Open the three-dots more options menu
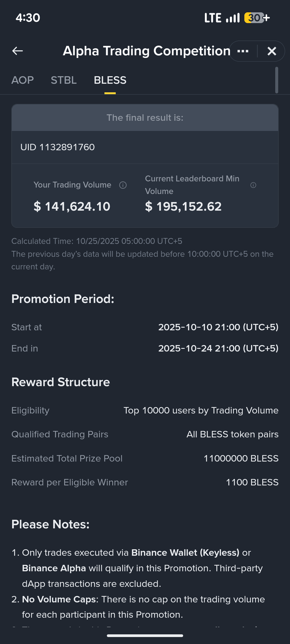 (243, 51)
